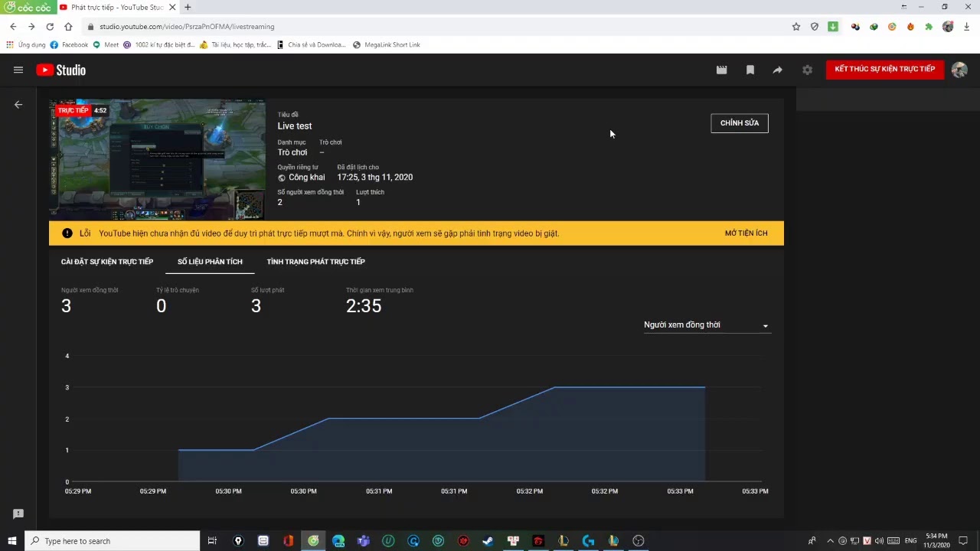Open the Facebook bookmark

(69, 45)
